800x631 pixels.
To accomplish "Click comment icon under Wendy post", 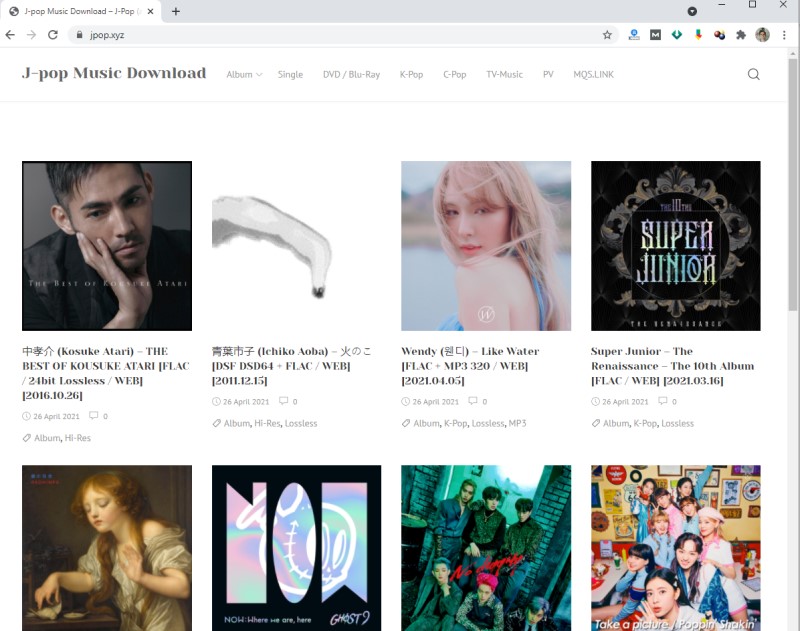I will tap(473, 401).
